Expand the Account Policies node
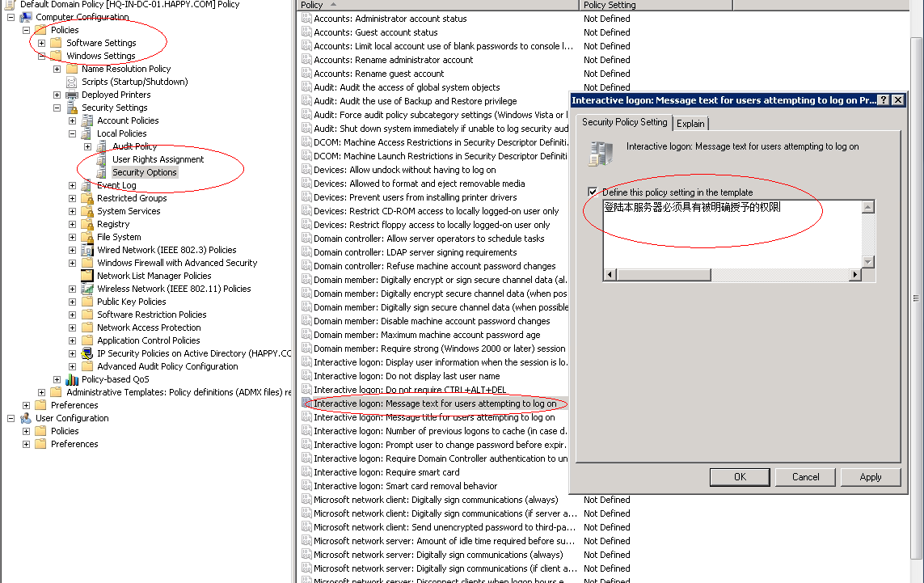The height and width of the screenshot is (583, 924). (72, 120)
